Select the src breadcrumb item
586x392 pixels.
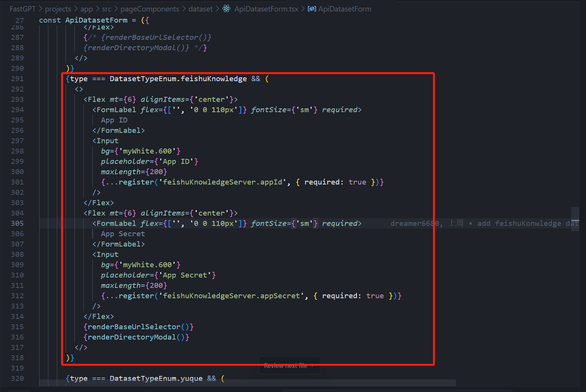(x=106, y=9)
